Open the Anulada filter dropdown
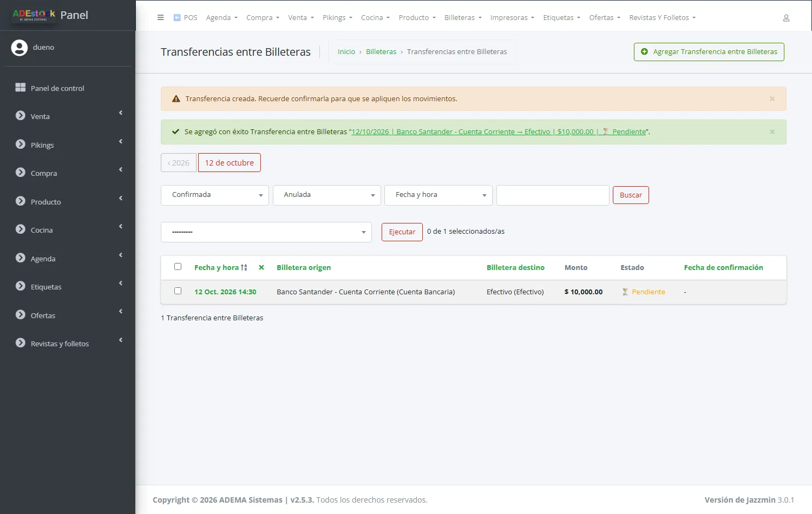The width and height of the screenshot is (812, 514). (x=327, y=195)
